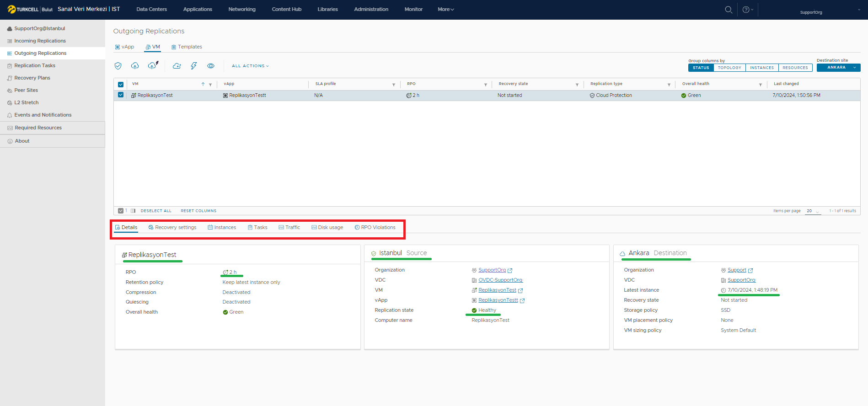
Task: Open the Ankara destination site dropdown
Action: 838,68
